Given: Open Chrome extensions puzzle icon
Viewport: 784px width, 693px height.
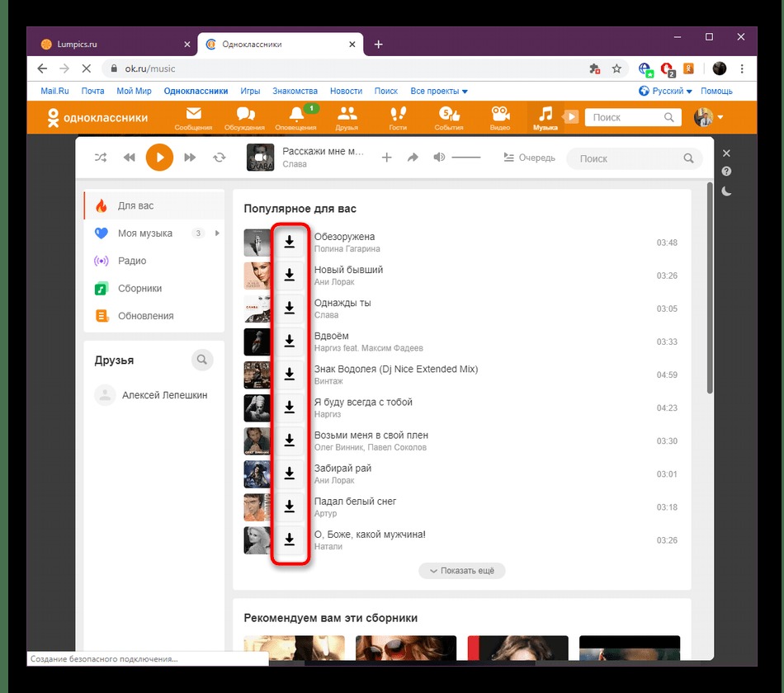Looking at the screenshot, I should 594,68.
